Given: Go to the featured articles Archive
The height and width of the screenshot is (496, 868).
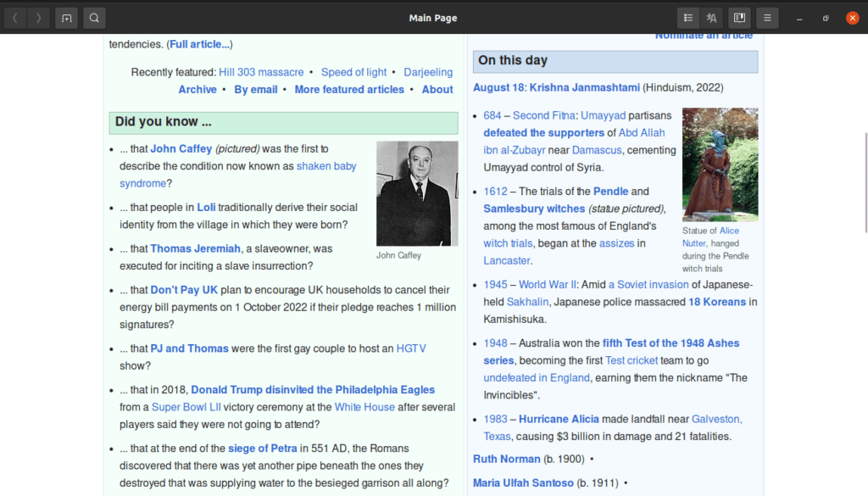Looking at the screenshot, I should coord(197,90).
